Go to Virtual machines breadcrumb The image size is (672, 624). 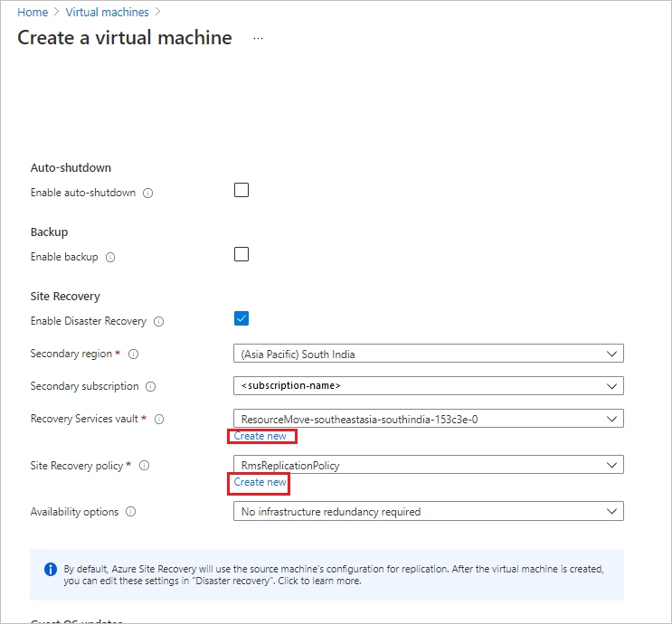107,12
